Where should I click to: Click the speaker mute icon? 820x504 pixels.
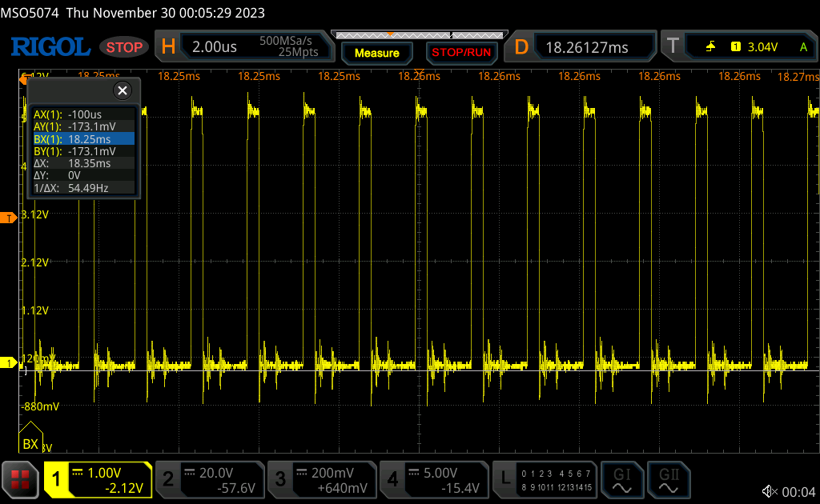click(x=770, y=490)
